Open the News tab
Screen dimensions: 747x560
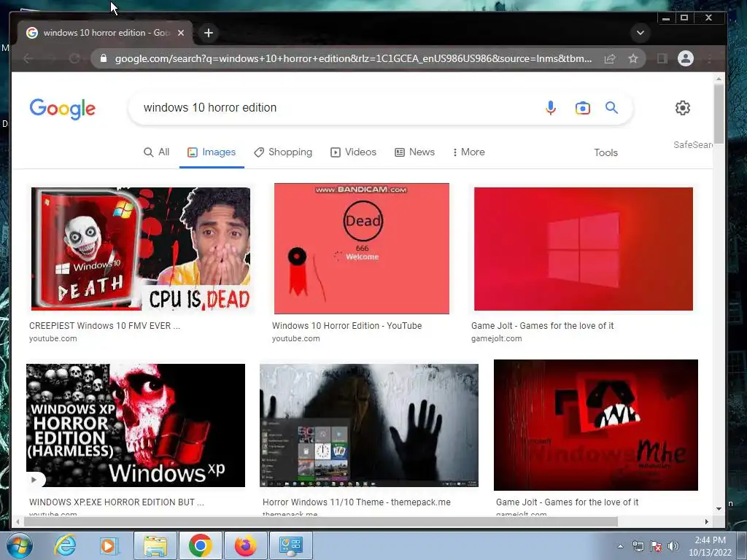click(415, 152)
